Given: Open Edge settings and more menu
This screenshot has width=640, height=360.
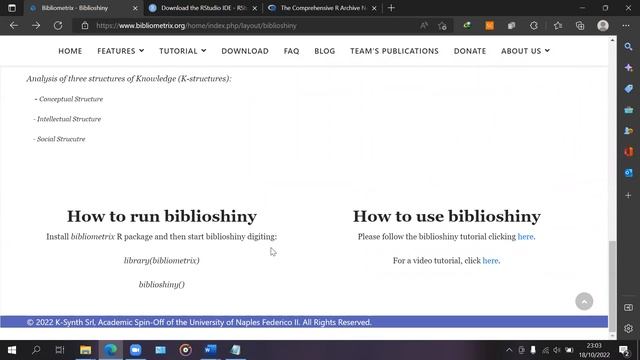Looking at the screenshot, I should (626, 25).
